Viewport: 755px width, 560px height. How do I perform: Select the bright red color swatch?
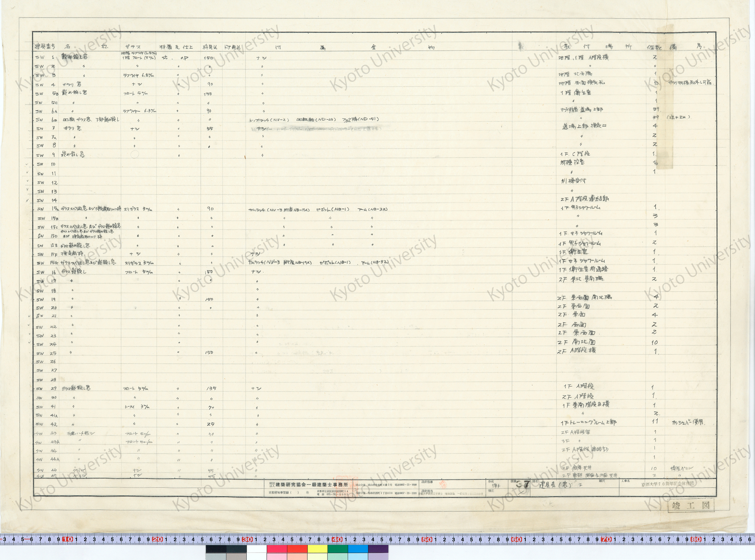pyautogui.click(x=297, y=549)
